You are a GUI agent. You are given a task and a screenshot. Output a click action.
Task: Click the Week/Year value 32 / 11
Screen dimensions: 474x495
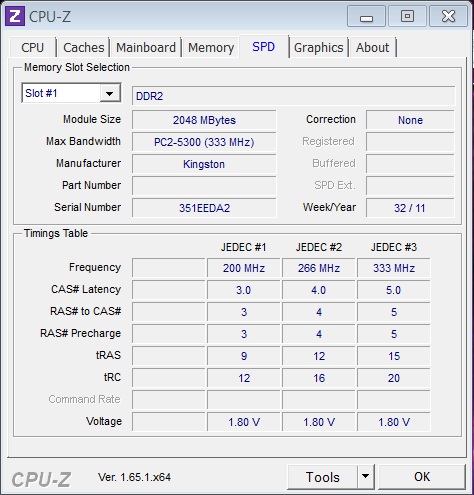click(410, 208)
